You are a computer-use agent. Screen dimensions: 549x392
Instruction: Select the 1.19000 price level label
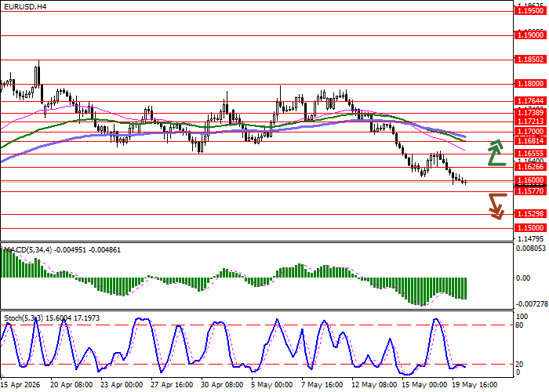pyautogui.click(x=530, y=35)
